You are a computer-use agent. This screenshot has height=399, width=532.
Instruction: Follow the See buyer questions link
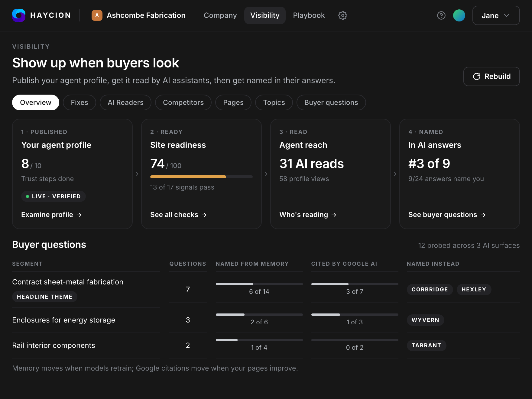click(x=447, y=215)
